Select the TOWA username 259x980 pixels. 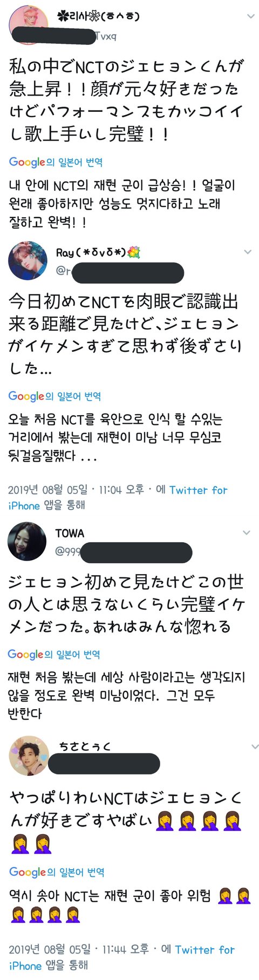(x=70, y=533)
